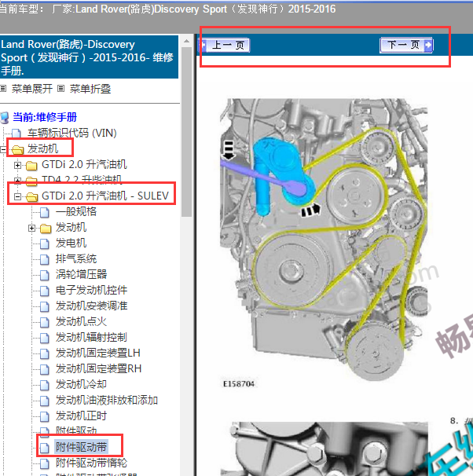Screen dimensions: 473x476
Task: Click page icon beside 电子发动机控件
Action: click(x=45, y=291)
